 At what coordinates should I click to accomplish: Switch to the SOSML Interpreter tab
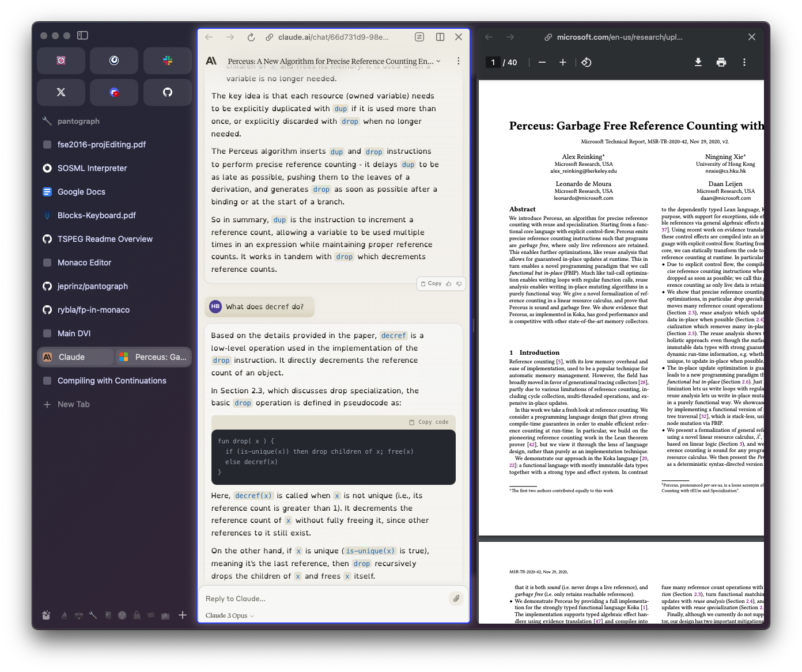(114, 168)
